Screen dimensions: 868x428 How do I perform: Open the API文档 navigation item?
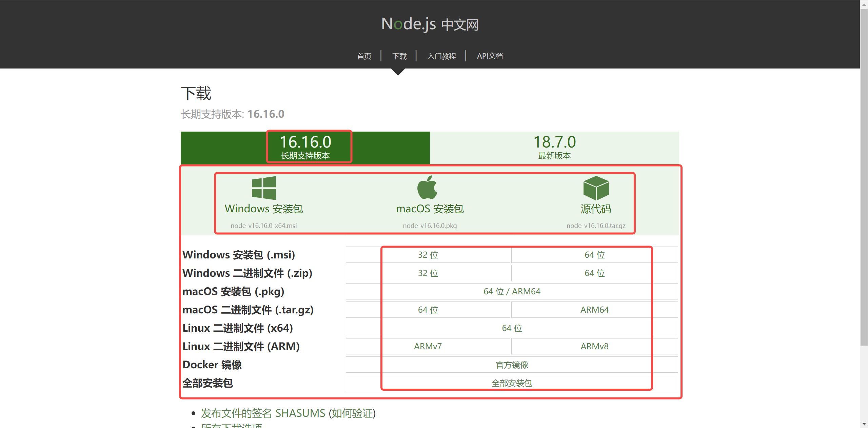point(490,56)
